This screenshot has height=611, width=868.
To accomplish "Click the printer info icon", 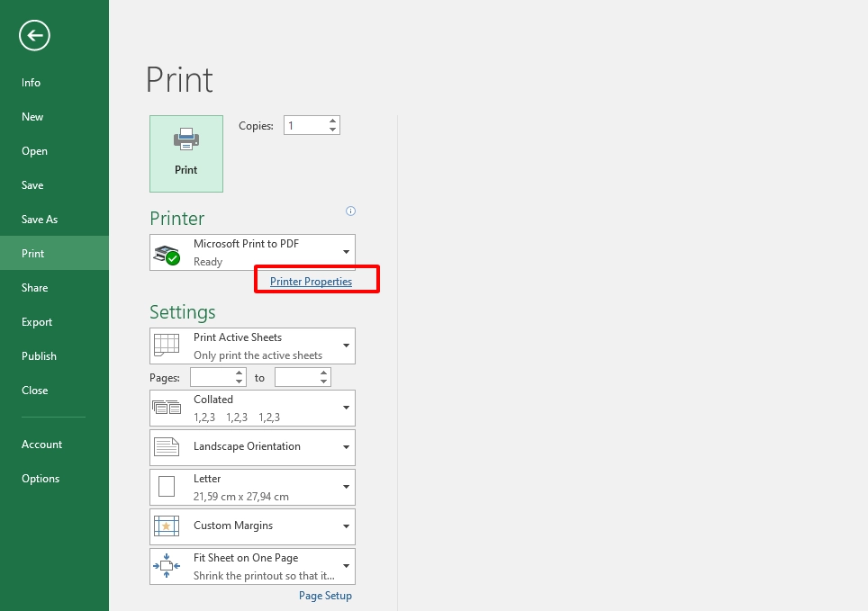I will 351,211.
